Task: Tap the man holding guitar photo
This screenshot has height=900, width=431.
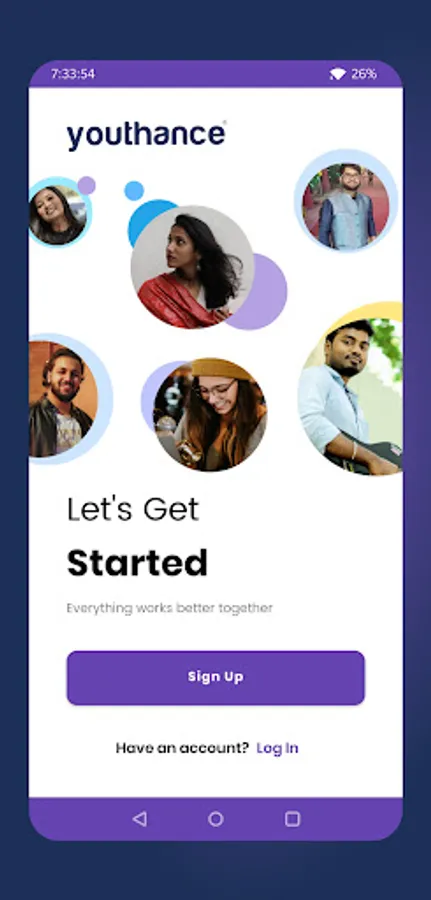Action: point(351,398)
